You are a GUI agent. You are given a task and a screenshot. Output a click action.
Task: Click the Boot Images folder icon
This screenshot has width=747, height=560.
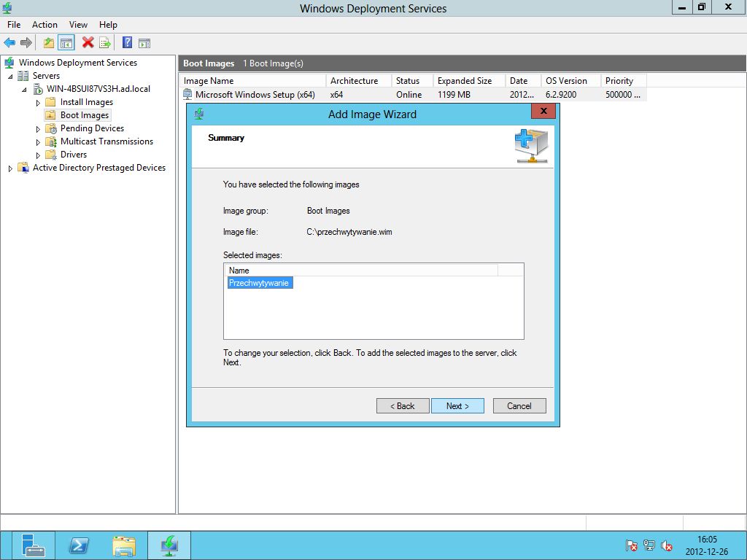click(x=50, y=115)
